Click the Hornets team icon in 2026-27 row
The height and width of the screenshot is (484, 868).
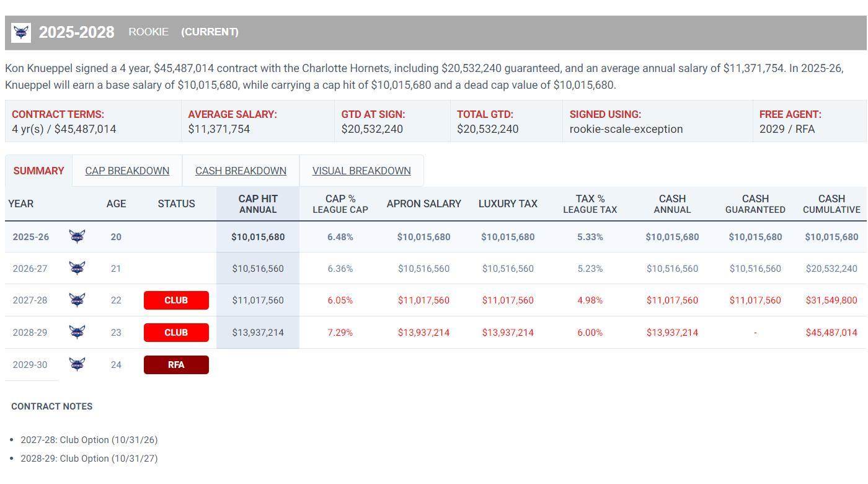pyautogui.click(x=77, y=268)
